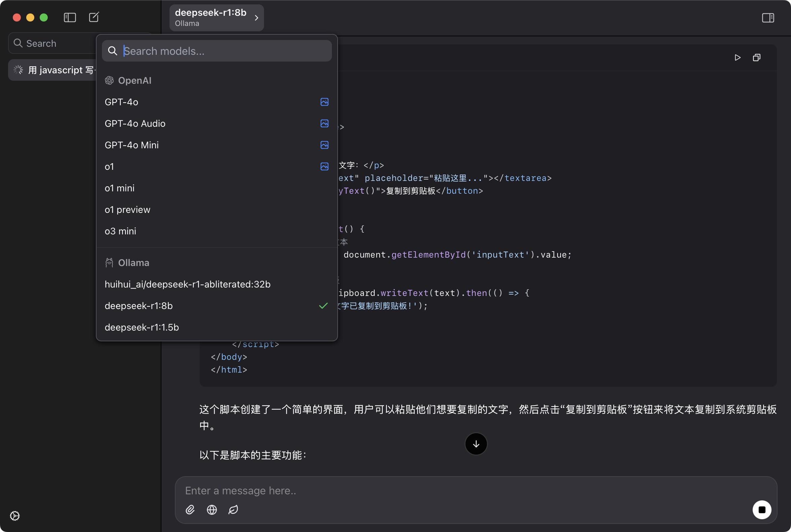Click the attachment icon in message bar
791x532 pixels.
189,509
